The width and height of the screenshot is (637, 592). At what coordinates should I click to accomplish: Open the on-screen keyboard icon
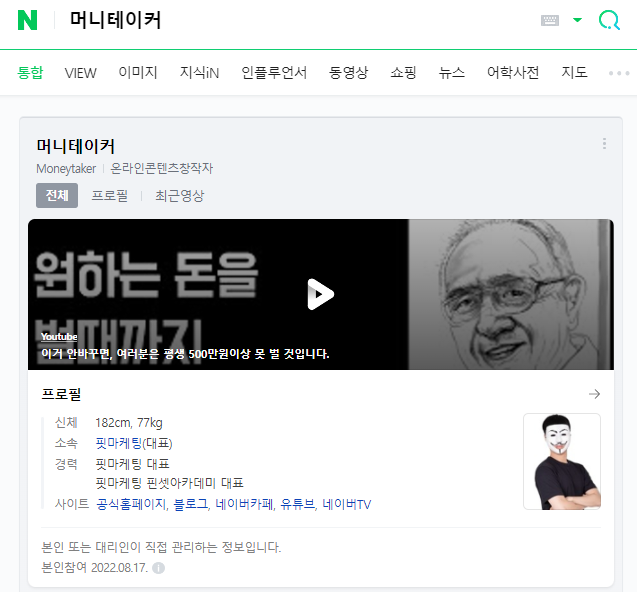550,20
